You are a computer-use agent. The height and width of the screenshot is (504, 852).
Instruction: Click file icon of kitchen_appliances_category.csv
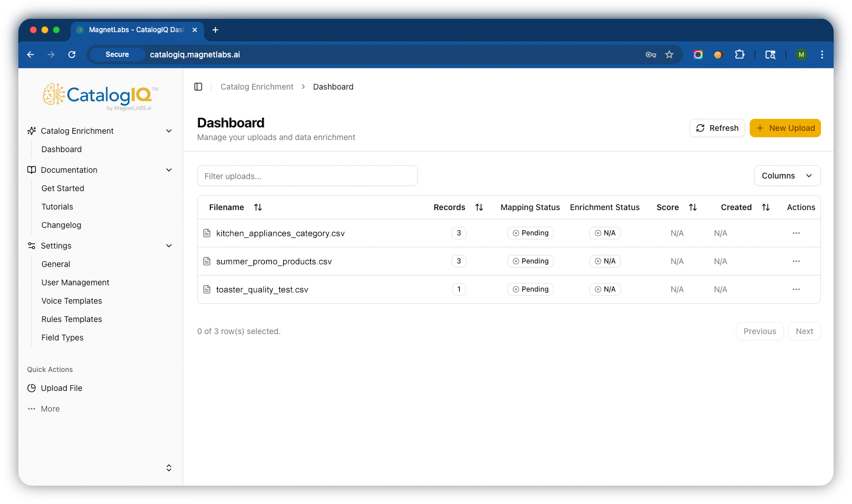click(x=207, y=233)
